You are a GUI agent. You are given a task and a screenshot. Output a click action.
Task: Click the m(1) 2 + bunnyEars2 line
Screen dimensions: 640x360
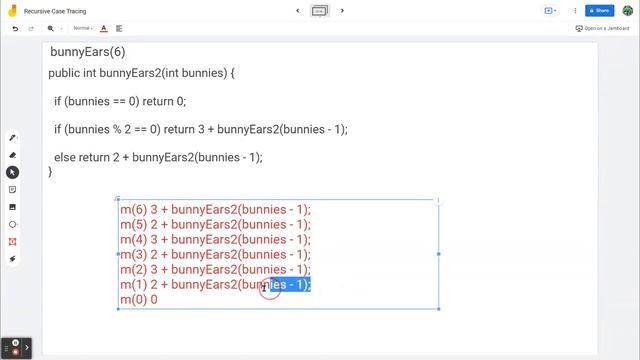(x=216, y=284)
